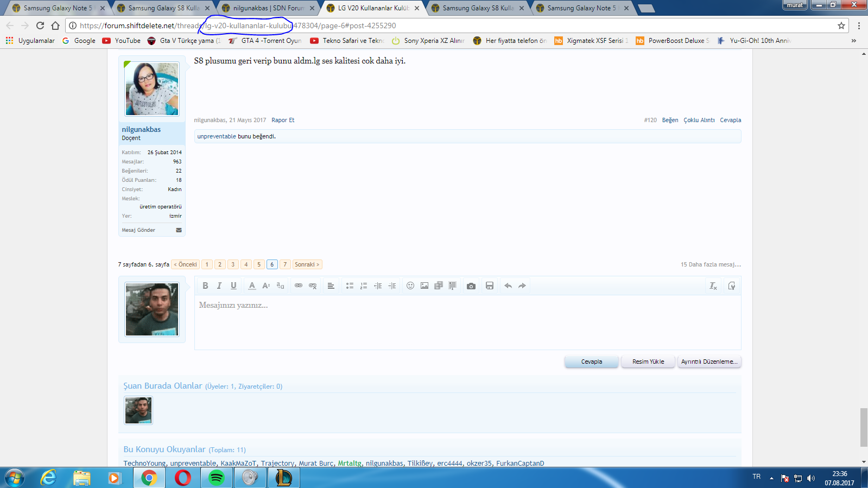Undo last edit in the editor
Viewport: 868px width, 488px height.
pos(508,286)
